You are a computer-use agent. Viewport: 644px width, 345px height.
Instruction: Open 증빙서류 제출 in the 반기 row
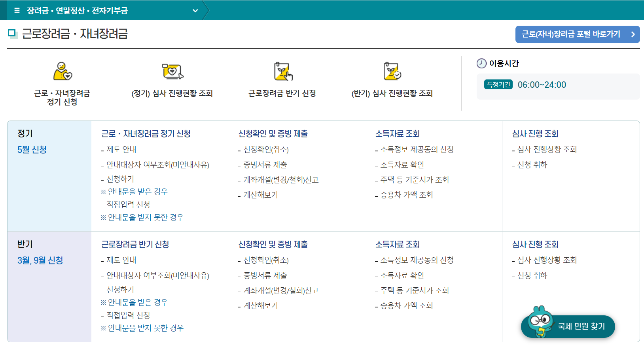coord(265,275)
